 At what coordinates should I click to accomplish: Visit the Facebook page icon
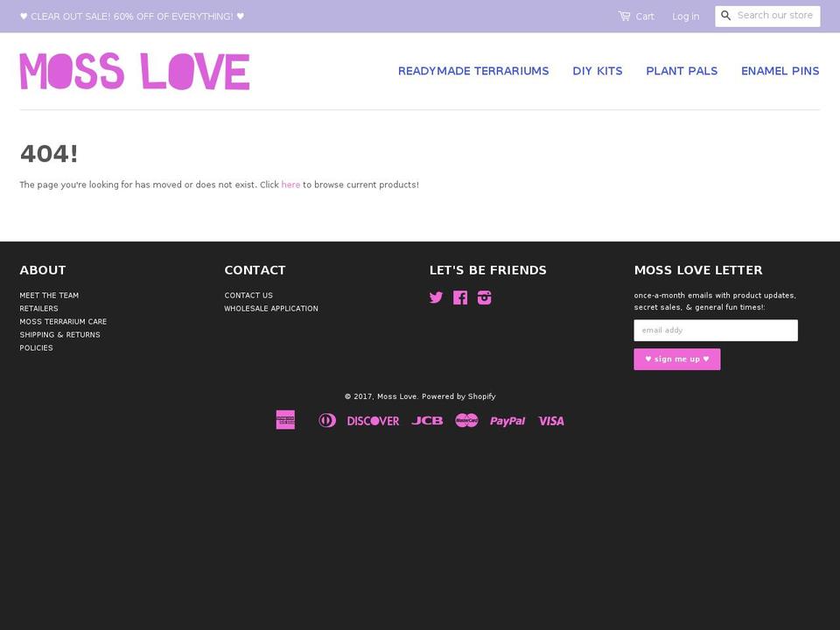coord(460,297)
